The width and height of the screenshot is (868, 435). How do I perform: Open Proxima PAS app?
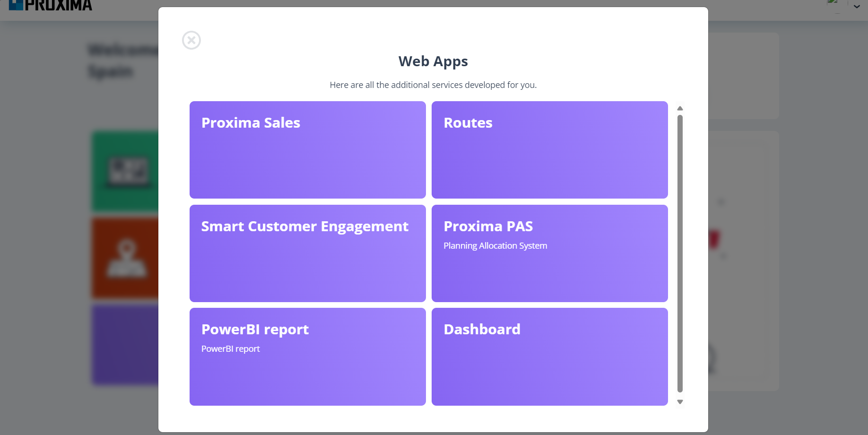pyautogui.click(x=549, y=253)
